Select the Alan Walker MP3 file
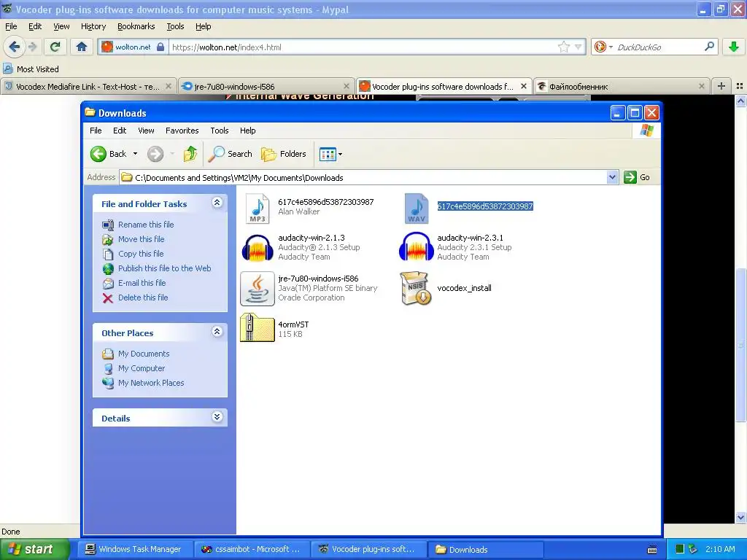Viewport: 747px width, 560px height. pos(258,208)
